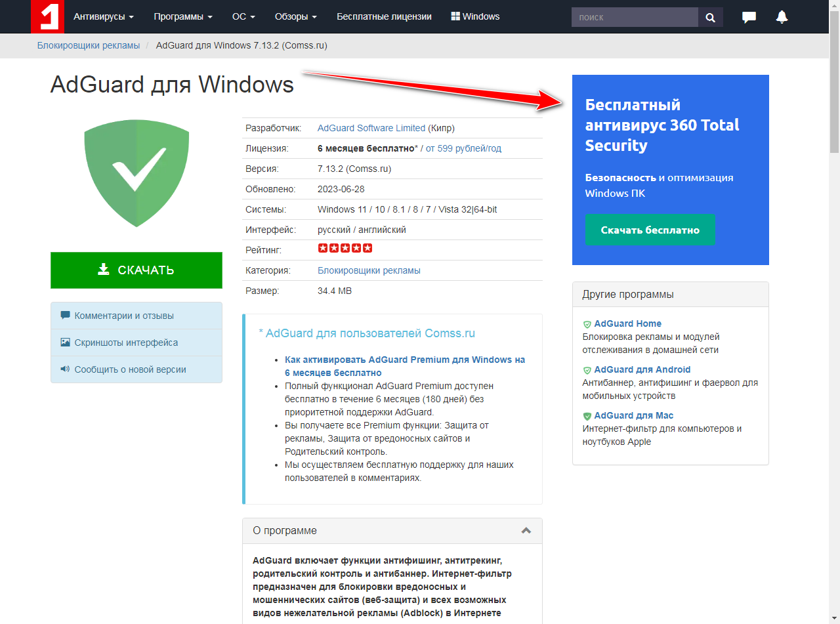Collapse the О программе section chevron
The image size is (840, 624).
click(526, 530)
